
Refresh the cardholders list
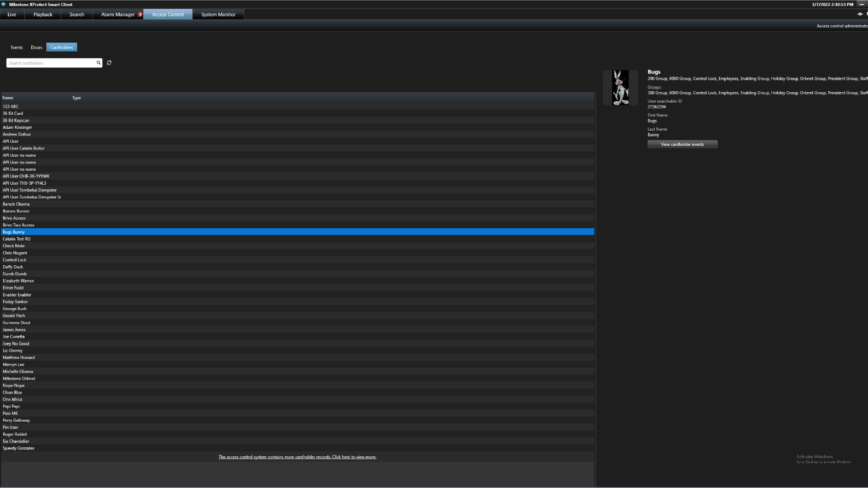point(109,63)
